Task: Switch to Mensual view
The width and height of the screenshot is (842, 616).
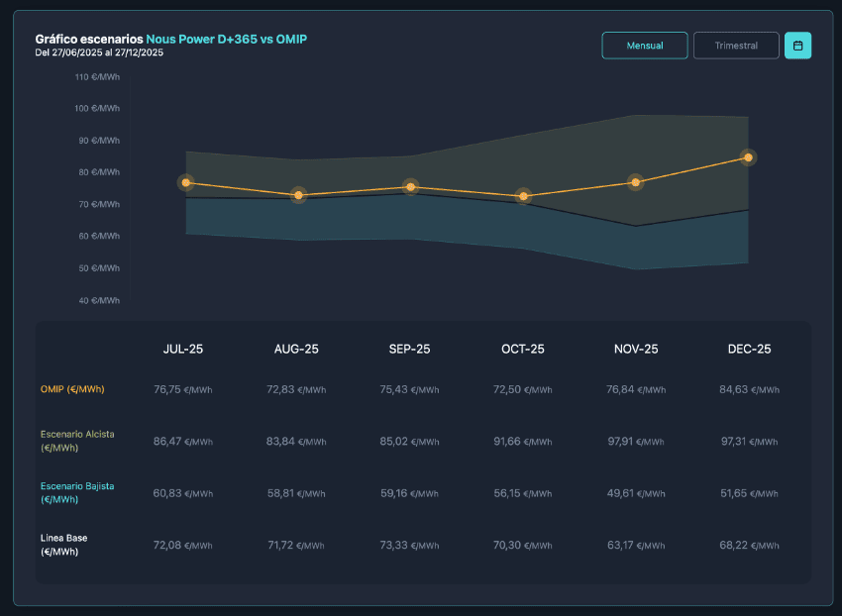Action: point(645,46)
